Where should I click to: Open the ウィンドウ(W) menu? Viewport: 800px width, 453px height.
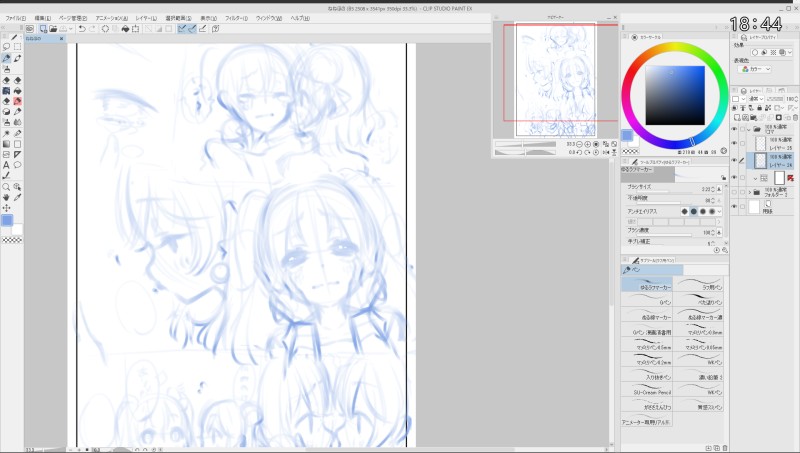268,18
